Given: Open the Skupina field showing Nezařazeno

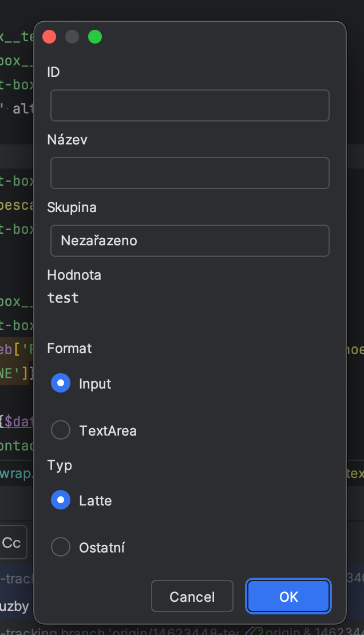Looking at the screenshot, I should (189, 241).
